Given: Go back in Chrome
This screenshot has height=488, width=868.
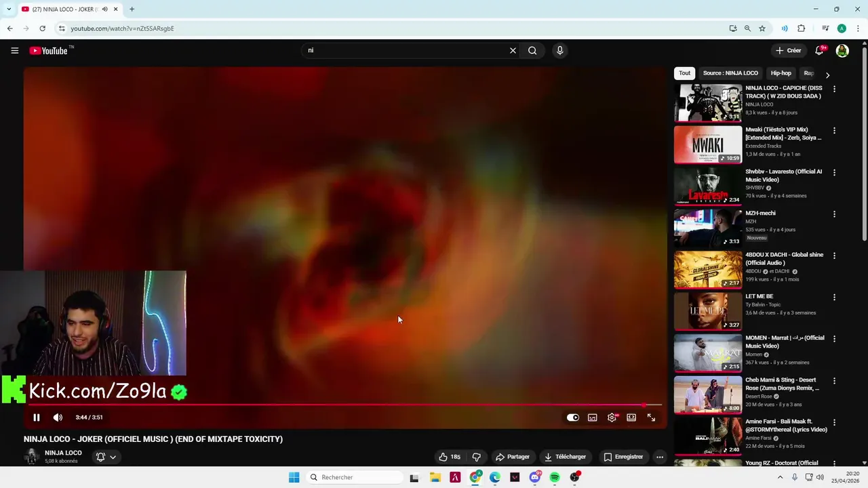Looking at the screenshot, I should [9, 28].
